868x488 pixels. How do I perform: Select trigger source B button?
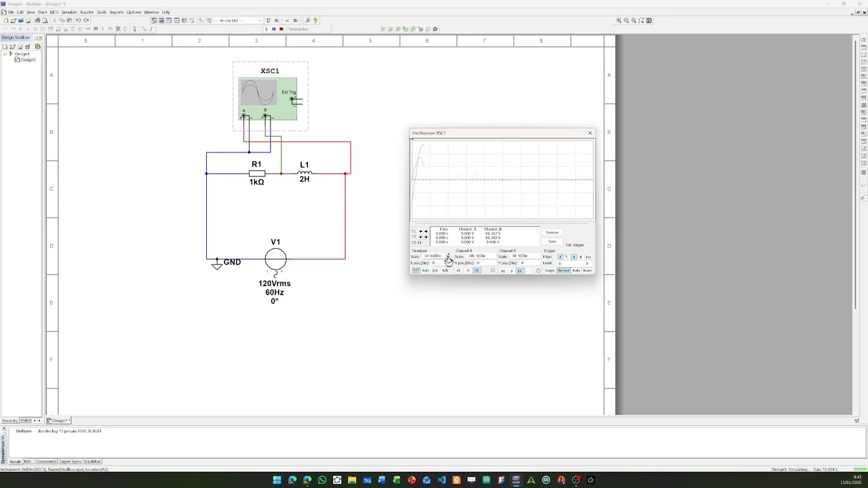580,257
